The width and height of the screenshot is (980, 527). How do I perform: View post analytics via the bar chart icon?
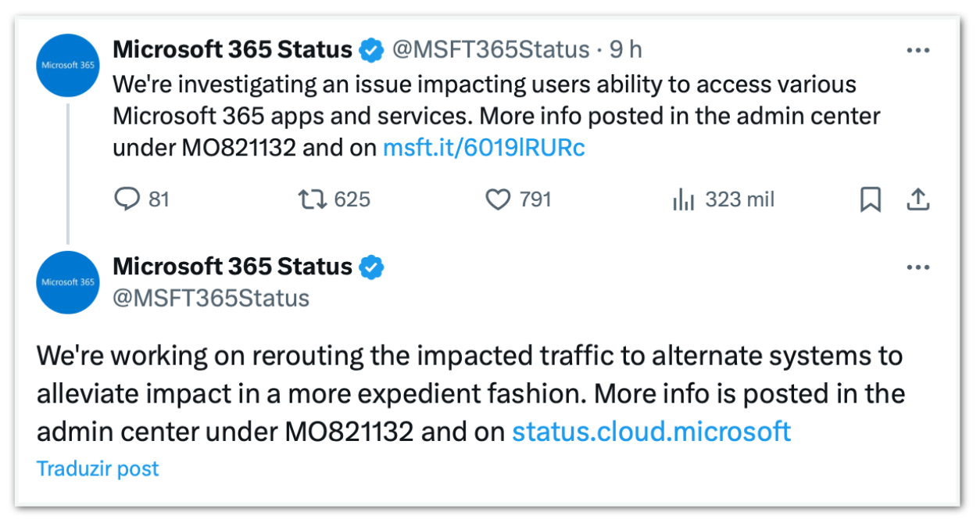click(x=683, y=200)
